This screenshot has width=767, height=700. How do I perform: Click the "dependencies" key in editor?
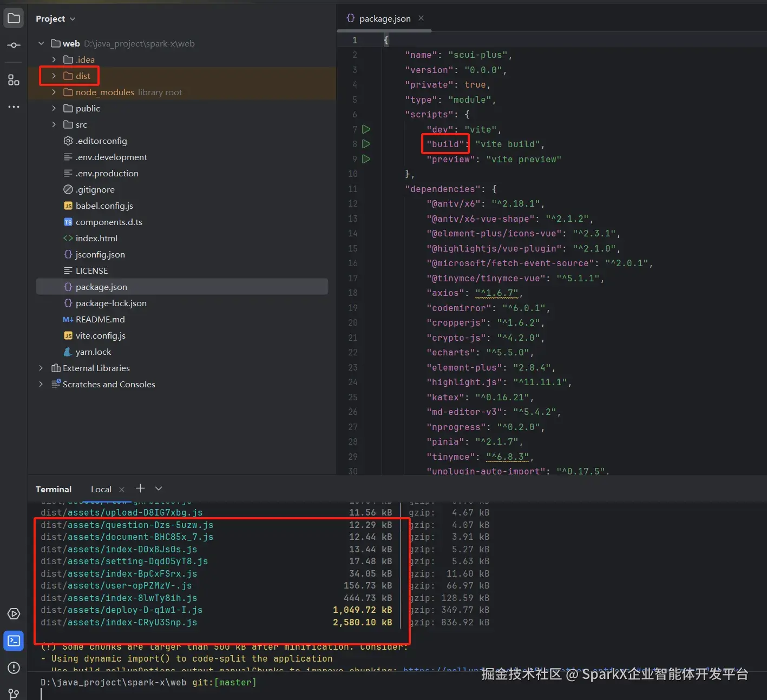(443, 189)
